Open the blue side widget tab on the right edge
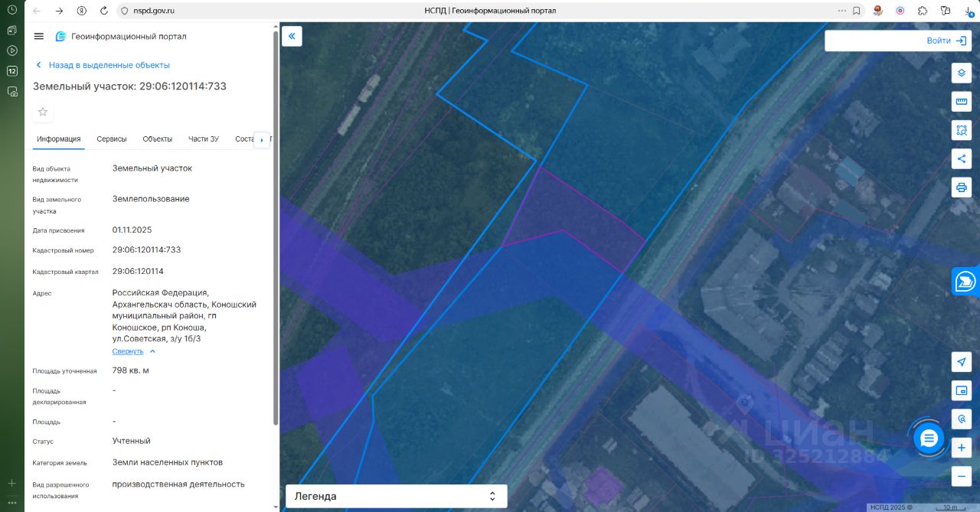980x512 pixels. pos(965,281)
